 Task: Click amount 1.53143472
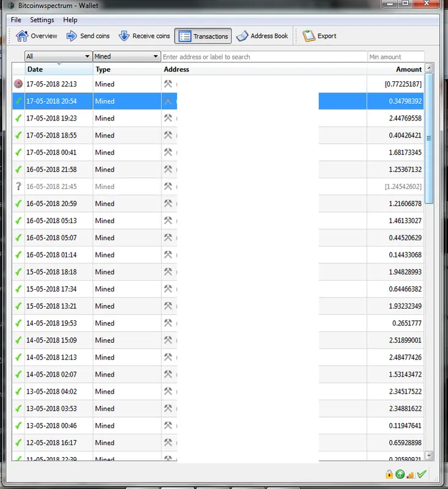click(405, 374)
